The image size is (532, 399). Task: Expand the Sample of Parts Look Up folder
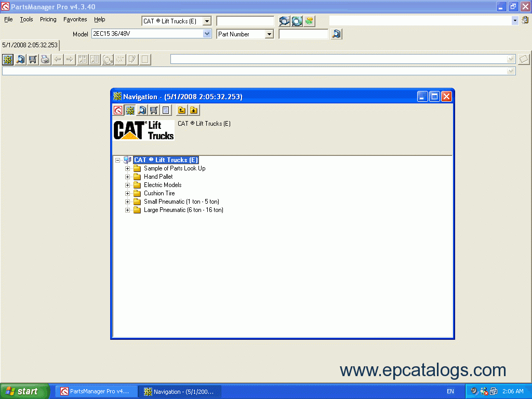point(128,169)
